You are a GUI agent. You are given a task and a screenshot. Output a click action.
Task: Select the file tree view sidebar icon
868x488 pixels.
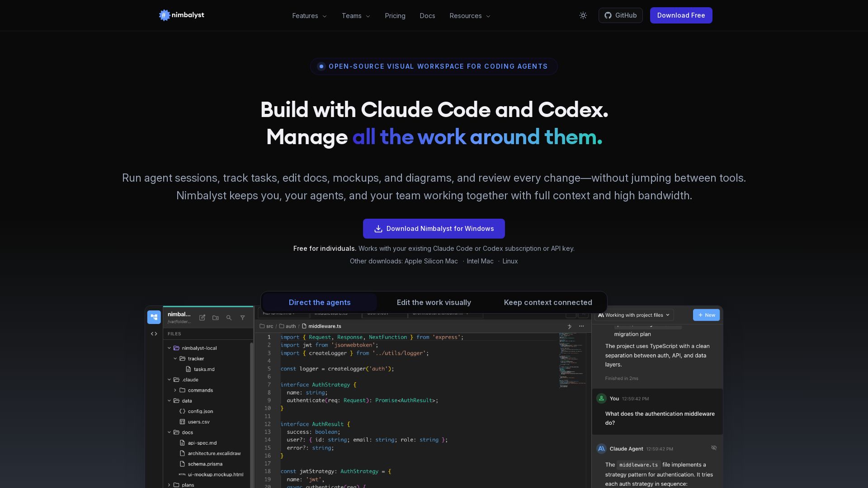[154, 317]
